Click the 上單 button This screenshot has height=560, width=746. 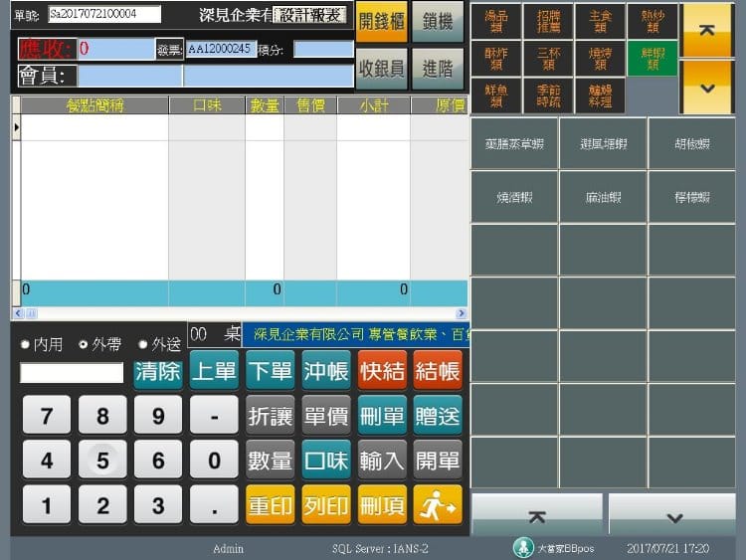click(214, 371)
